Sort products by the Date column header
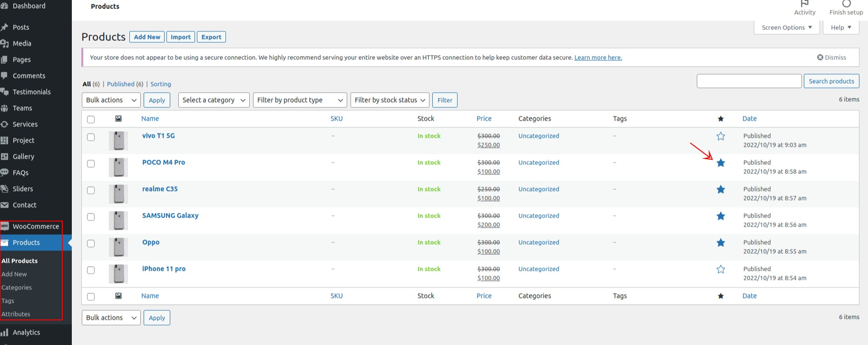This screenshot has width=868, height=345. point(749,119)
